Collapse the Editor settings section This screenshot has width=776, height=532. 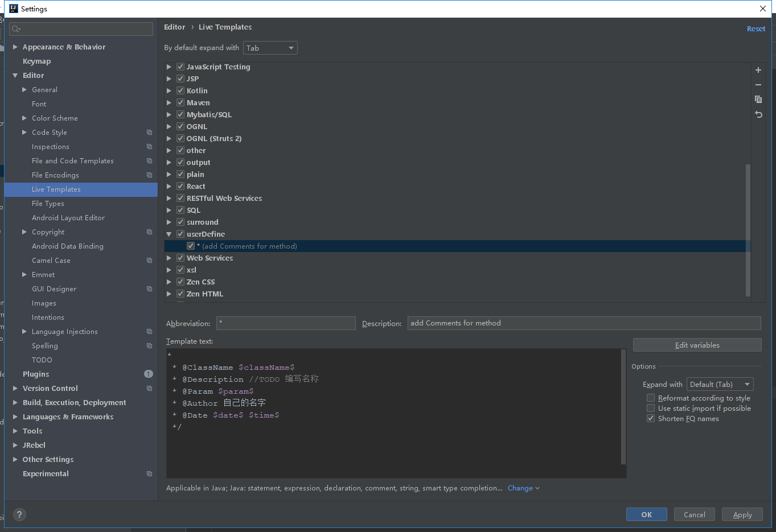click(x=15, y=75)
